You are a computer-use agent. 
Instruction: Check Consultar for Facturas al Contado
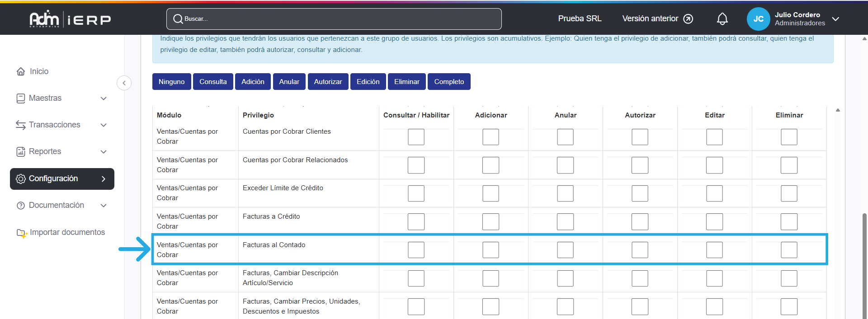pyautogui.click(x=416, y=250)
